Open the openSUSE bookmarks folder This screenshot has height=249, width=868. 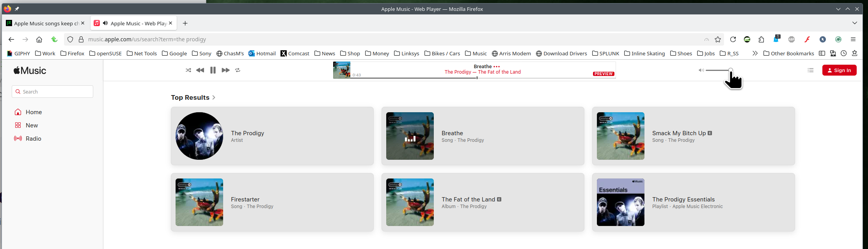[x=105, y=53]
